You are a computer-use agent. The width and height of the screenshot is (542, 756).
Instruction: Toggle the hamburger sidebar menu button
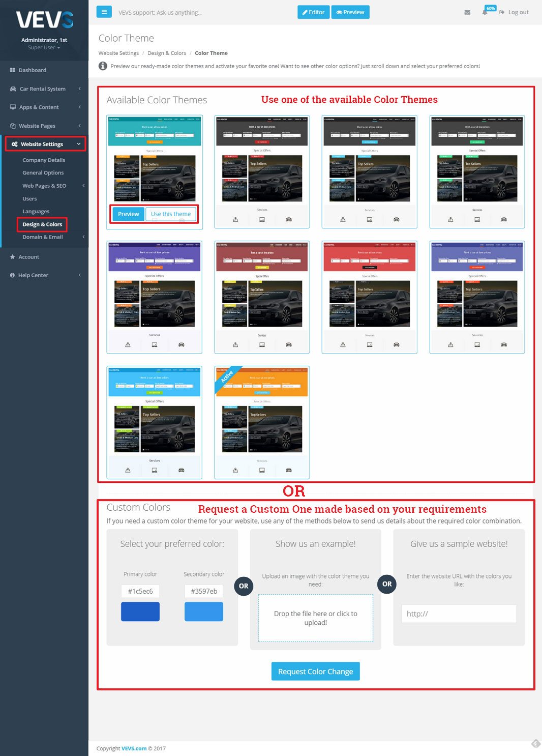(x=104, y=12)
